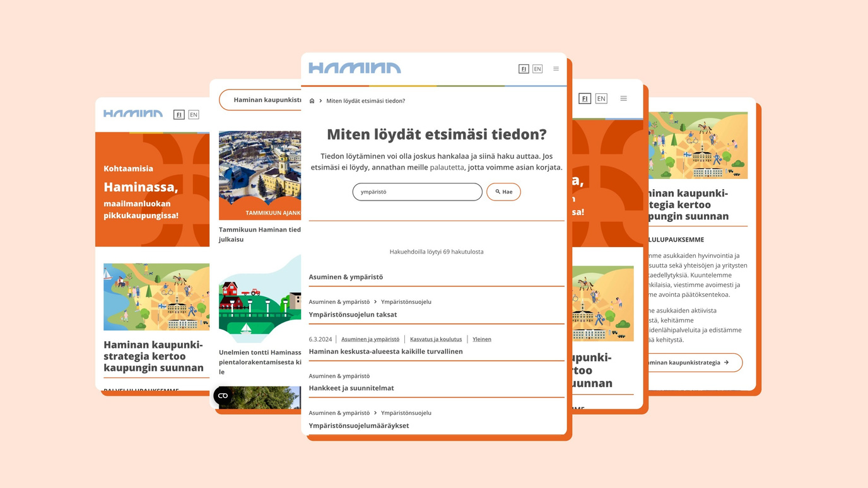868x488 pixels.
Task: Click Haminan kaupunkist… pill button in second card
Action: [x=261, y=100]
